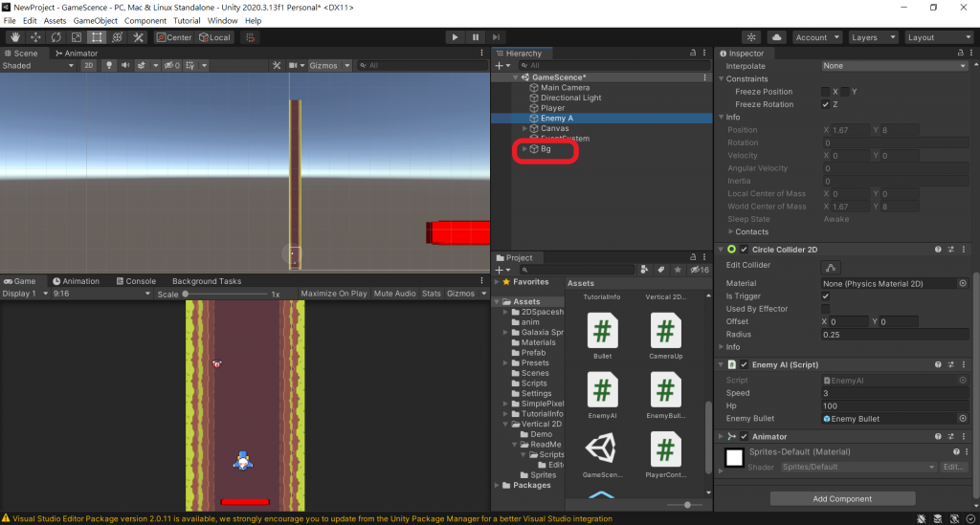Switch to the Console tab

pyautogui.click(x=136, y=281)
